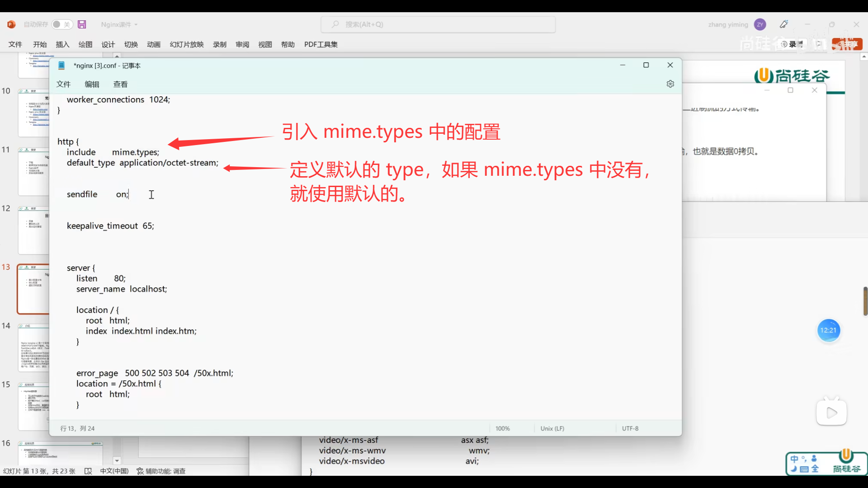Viewport: 868px width, 488px height.
Task: Click the Notepad document icon in title bar
Action: [61, 66]
